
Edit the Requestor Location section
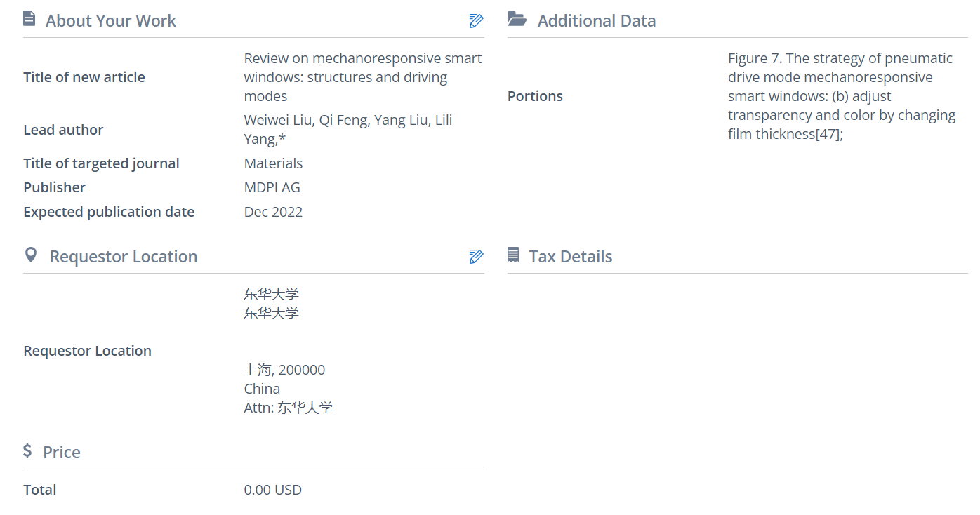point(476,257)
